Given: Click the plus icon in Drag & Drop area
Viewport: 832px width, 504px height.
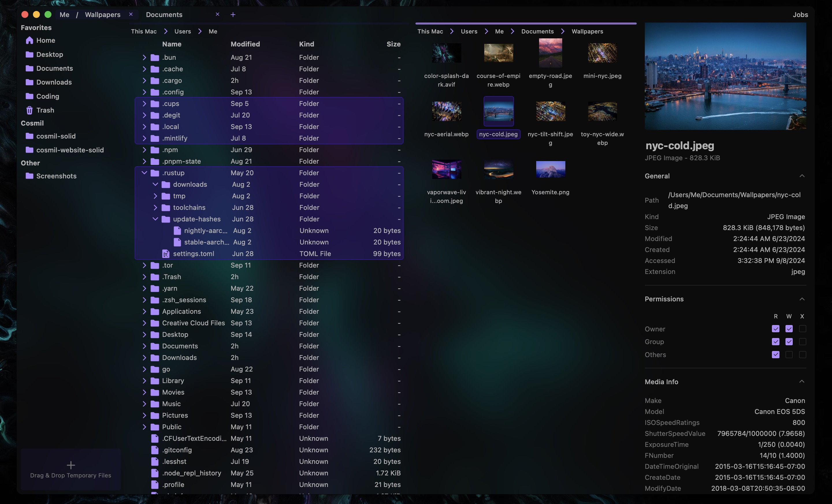Looking at the screenshot, I should [70, 465].
